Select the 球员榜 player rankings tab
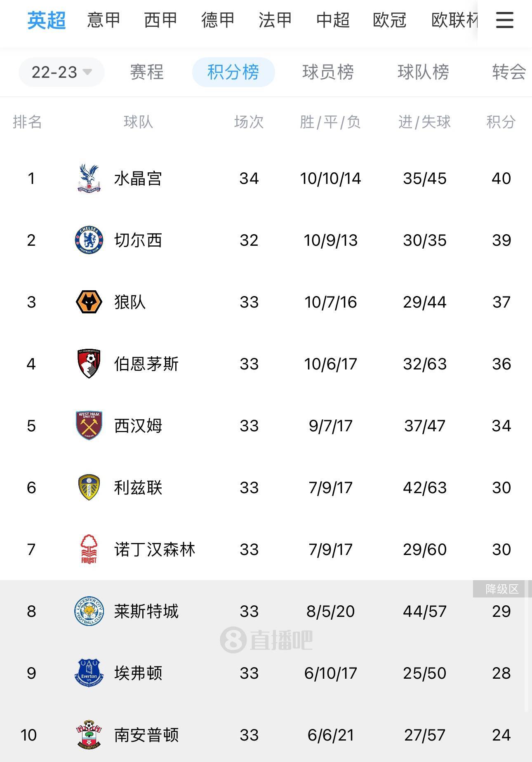Viewport: 532px width, 762px height. [x=328, y=72]
